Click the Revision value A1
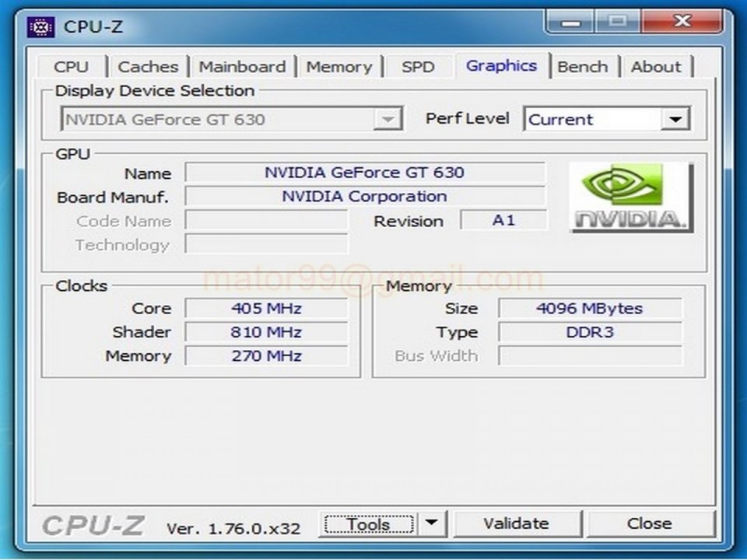The image size is (747, 560). [x=503, y=220]
